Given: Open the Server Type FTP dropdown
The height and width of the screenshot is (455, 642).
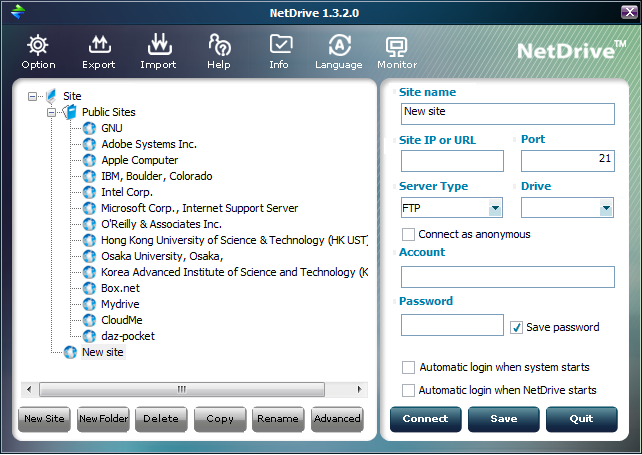Looking at the screenshot, I should pos(495,208).
